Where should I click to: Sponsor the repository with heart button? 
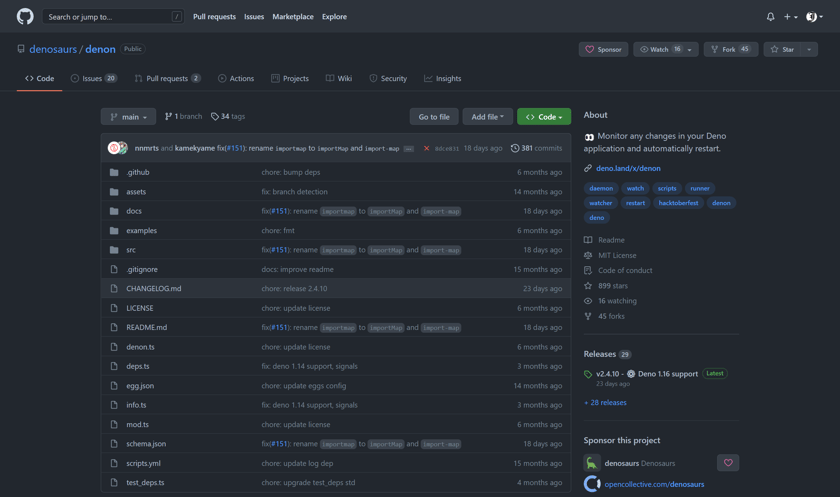tap(603, 49)
